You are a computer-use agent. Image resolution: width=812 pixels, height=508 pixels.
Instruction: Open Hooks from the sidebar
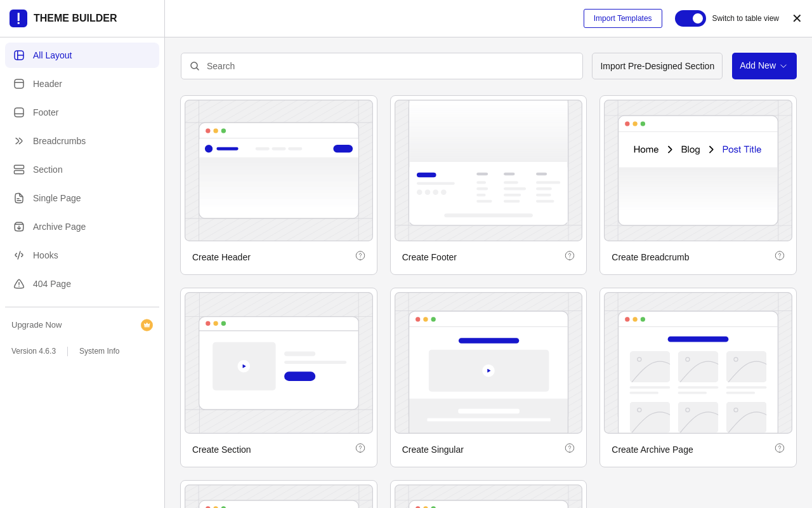coord(82,255)
